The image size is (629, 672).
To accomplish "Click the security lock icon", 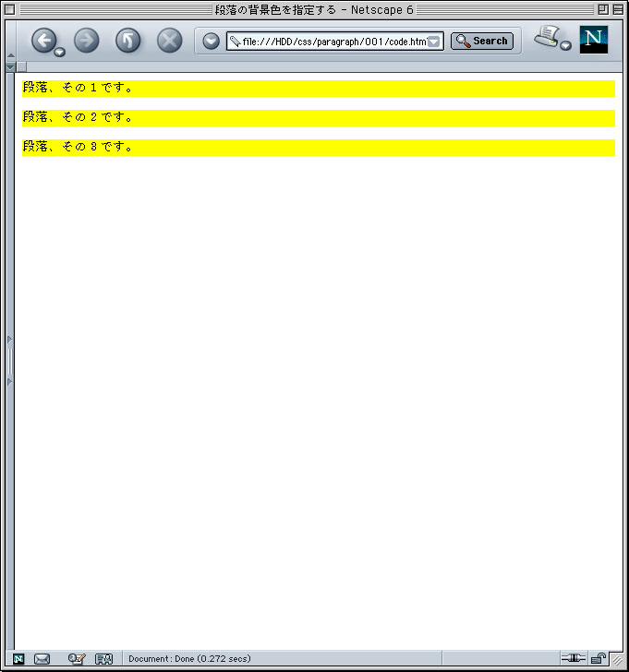I will (x=599, y=658).
